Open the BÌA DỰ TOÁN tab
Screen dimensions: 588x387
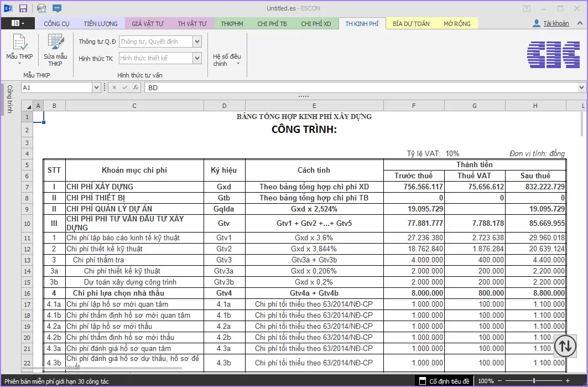coord(411,24)
